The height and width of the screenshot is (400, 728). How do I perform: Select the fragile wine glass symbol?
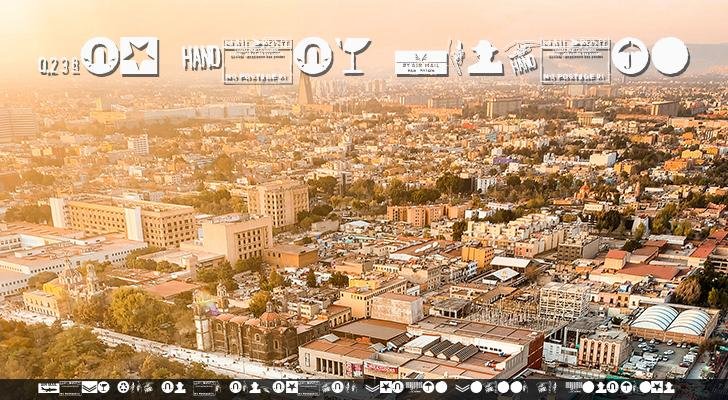coord(353,56)
